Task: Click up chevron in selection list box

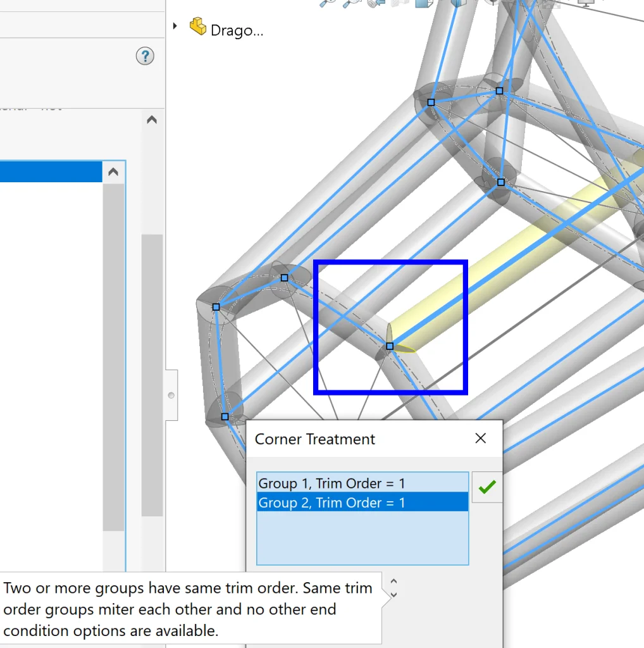Action: 113,172
